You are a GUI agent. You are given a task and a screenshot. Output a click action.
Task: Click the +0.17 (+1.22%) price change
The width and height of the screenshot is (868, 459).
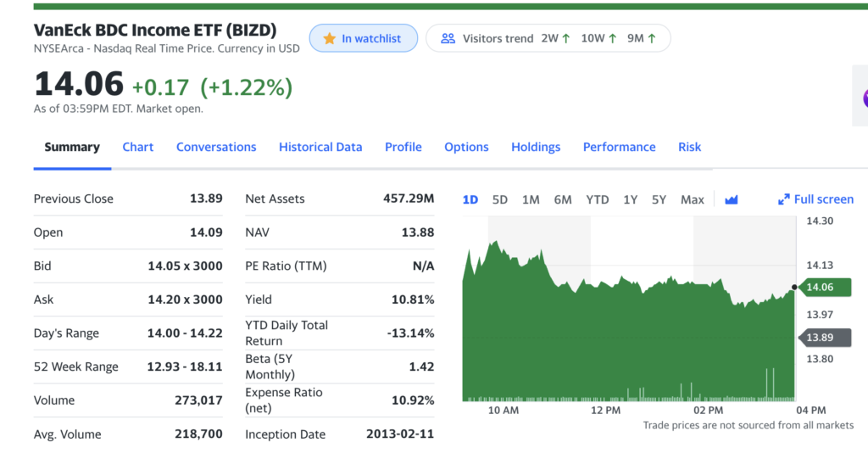(212, 87)
